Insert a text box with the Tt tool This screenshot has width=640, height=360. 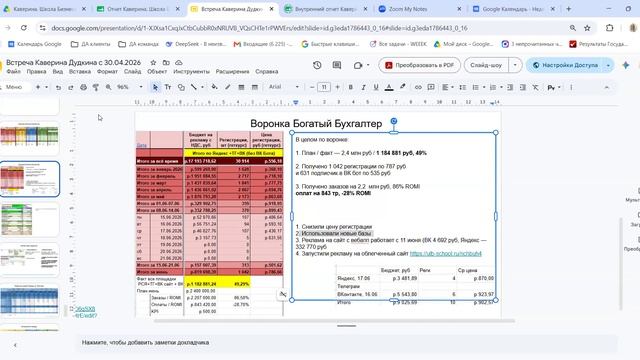click(x=168, y=87)
